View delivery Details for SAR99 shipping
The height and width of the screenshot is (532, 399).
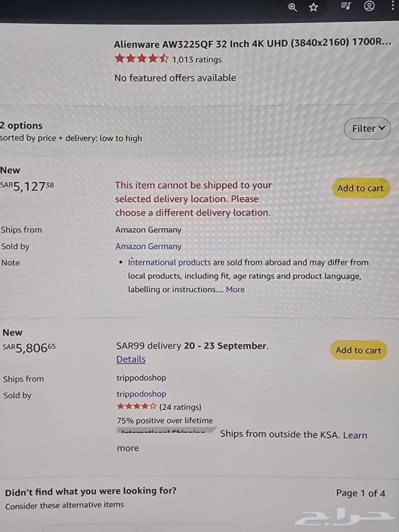point(131,360)
